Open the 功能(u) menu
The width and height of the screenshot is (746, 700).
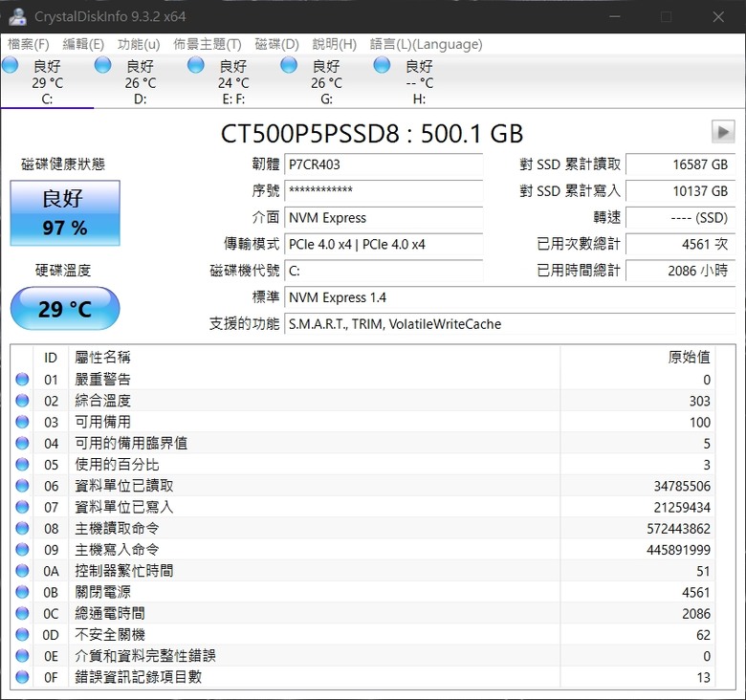[139, 44]
